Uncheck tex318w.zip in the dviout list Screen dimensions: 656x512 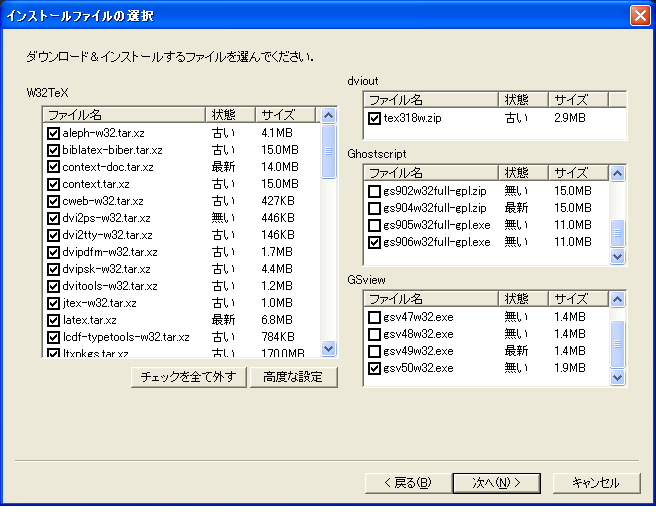(x=374, y=118)
